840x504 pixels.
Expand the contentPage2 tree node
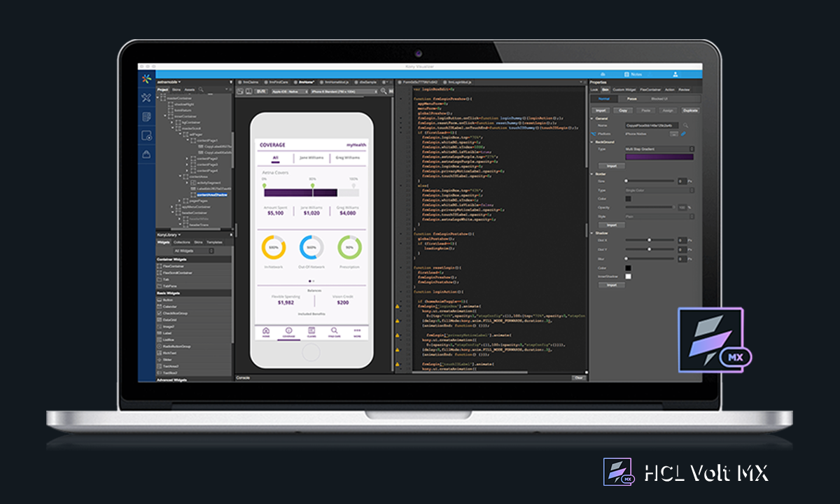188,158
